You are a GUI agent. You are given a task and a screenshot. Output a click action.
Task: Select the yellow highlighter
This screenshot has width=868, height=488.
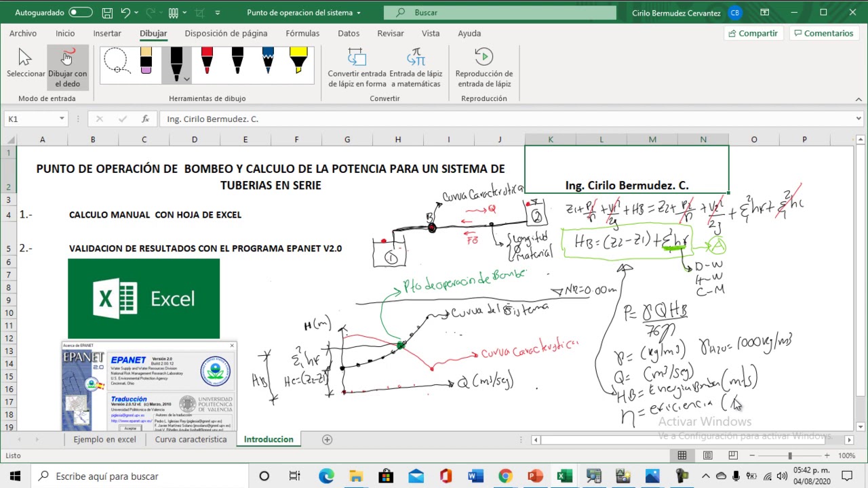(298, 61)
